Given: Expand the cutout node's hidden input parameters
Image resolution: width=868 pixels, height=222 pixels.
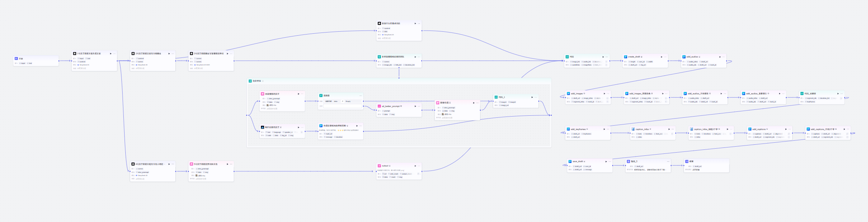Looking at the screenshot, I should click(418, 174).
